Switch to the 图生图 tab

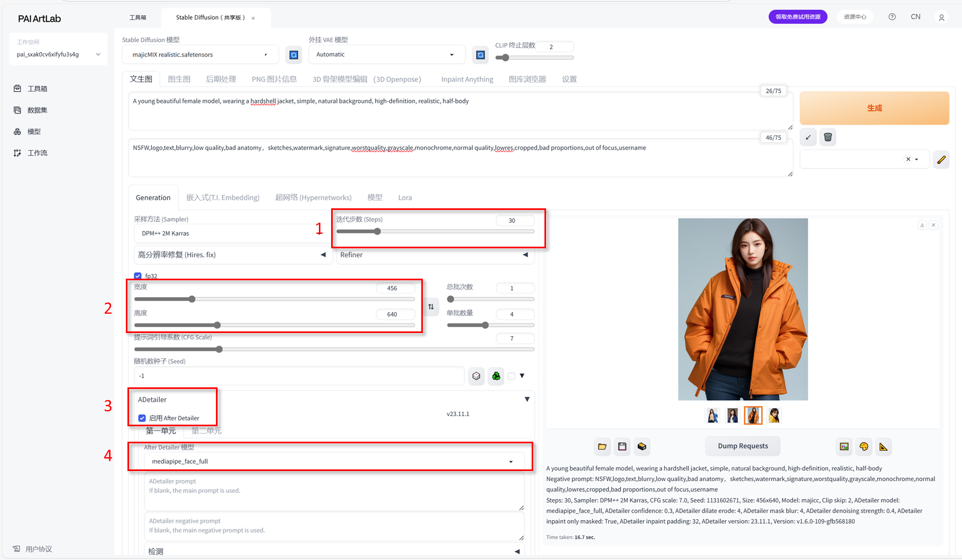[179, 79]
